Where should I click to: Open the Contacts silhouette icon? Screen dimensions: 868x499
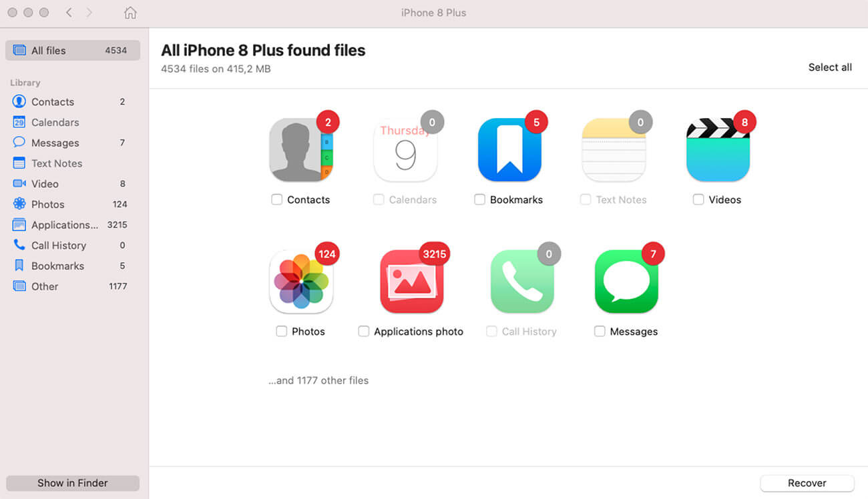[301, 150]
